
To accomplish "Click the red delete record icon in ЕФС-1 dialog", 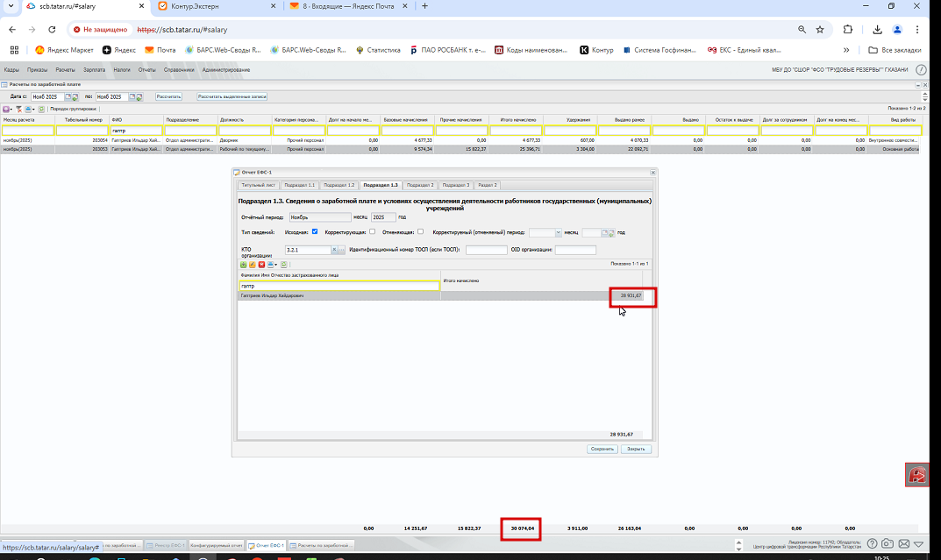I will pyautogui.click(x=261, y=265).
